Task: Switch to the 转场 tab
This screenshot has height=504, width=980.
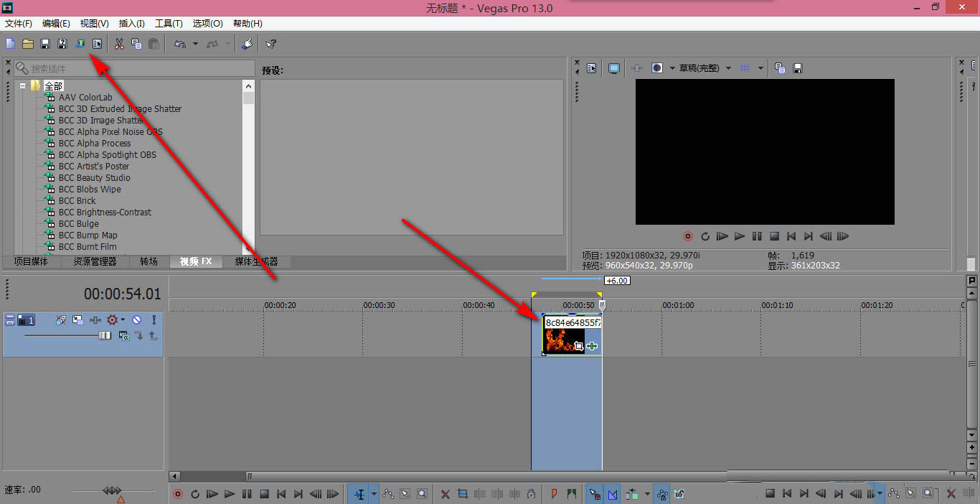Action: point(149,262)
